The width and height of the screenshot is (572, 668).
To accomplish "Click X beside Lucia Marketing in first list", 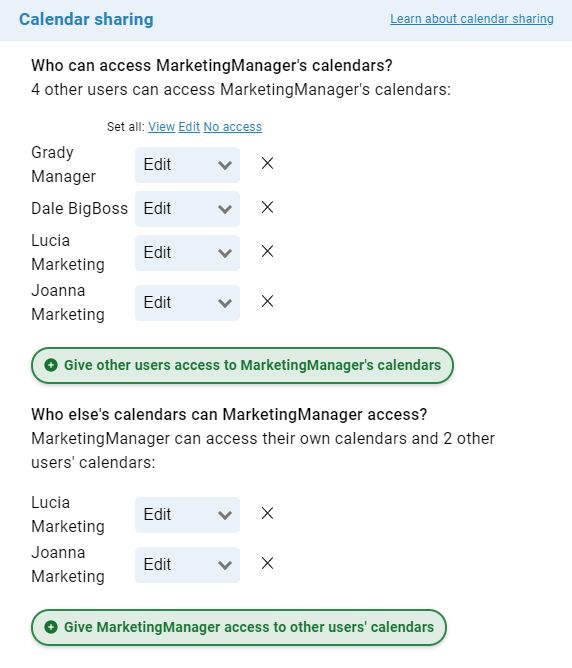I will coord(267,251).
